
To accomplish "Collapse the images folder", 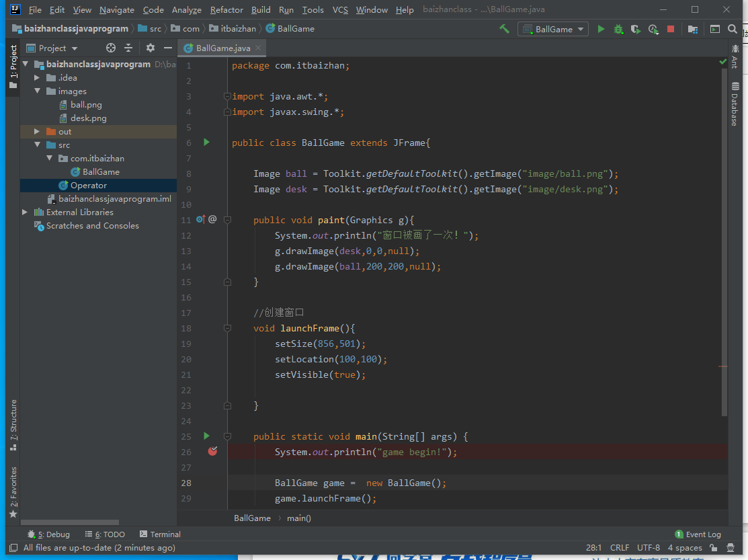I will point(37,91).
